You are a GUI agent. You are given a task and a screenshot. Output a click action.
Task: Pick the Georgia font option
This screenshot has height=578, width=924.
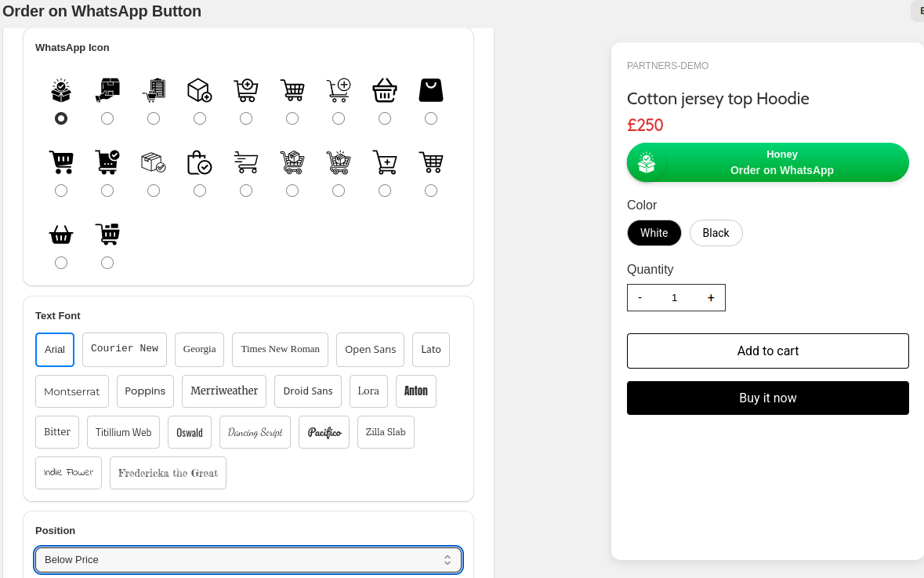199,350
